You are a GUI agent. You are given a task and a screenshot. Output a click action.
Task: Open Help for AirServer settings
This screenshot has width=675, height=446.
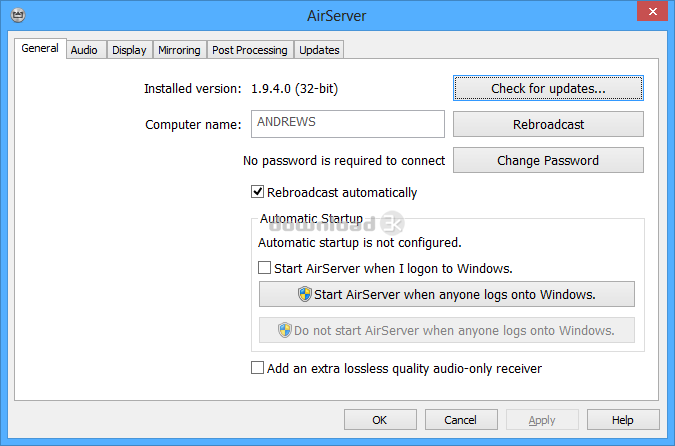[x=622, y=420]
